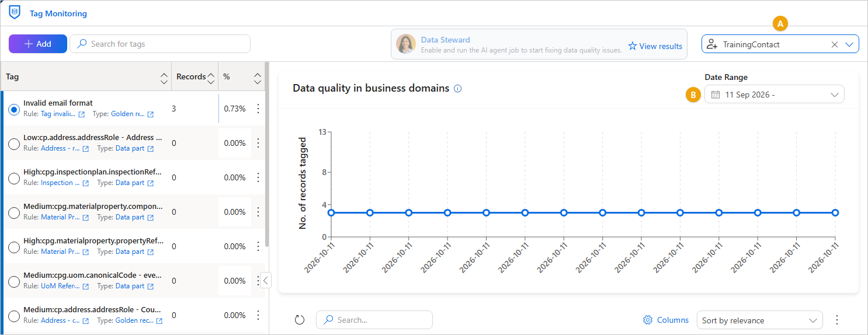Open external icon beside Material Pr... in compon row

(x=86, y=218)
